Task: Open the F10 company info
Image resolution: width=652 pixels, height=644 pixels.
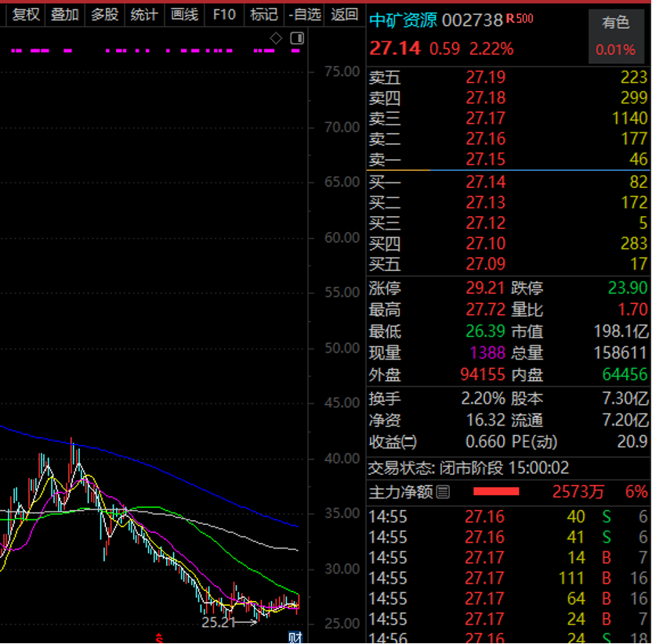Action: pyautogui.click(x=224, y=15)
